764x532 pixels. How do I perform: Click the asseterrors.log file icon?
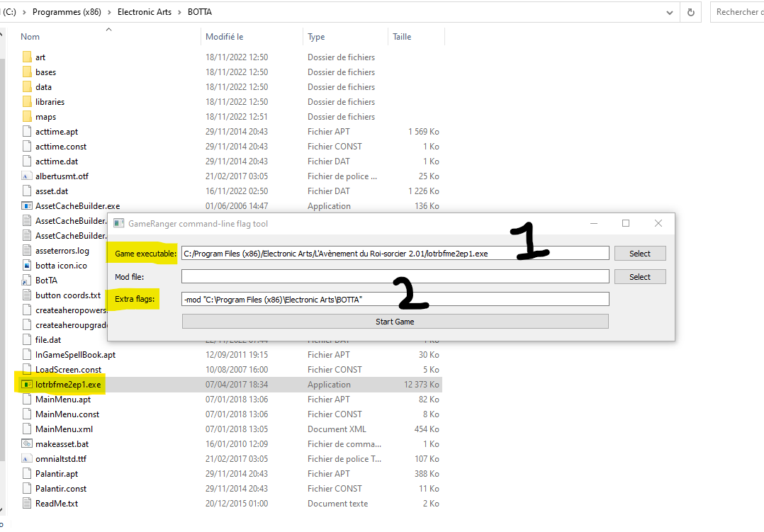[x=27, y=250]
